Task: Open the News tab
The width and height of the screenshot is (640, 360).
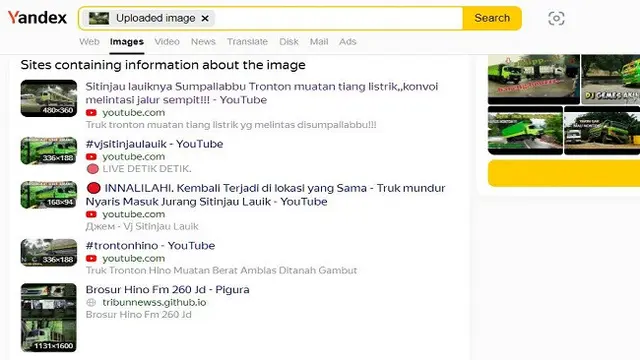Action: coord(203,42)
